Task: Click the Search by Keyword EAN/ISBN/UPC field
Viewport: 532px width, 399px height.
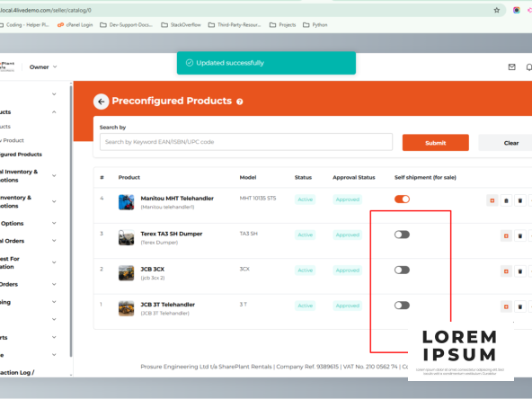Action: [246, 142]
